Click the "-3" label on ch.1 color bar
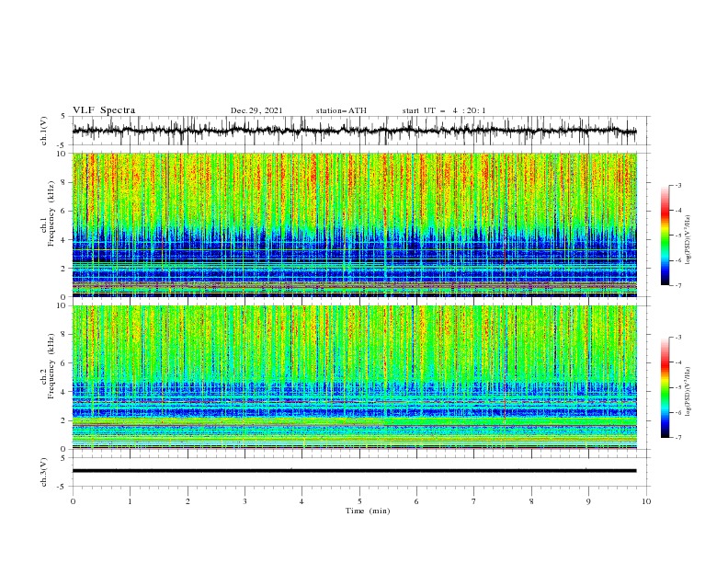The height and width of the screenshot is (563, 728). click(678, 185)
